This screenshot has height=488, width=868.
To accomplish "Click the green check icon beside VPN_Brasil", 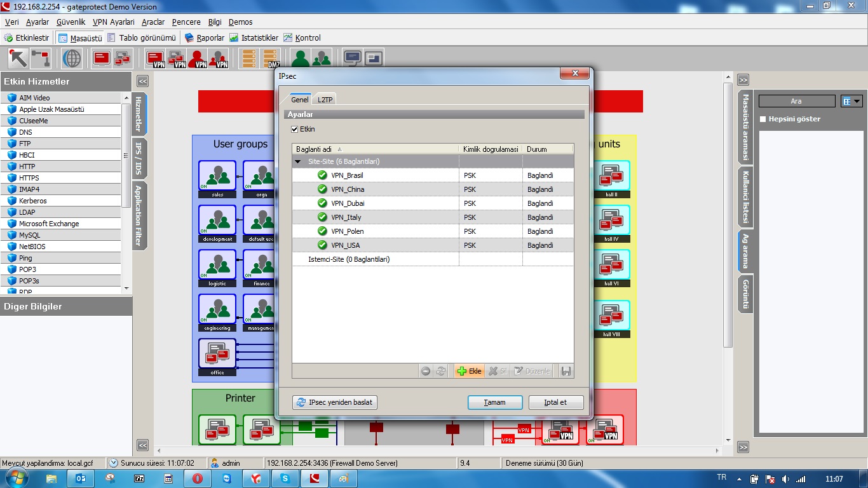I will pyautogui.click(x=322, y=175).
